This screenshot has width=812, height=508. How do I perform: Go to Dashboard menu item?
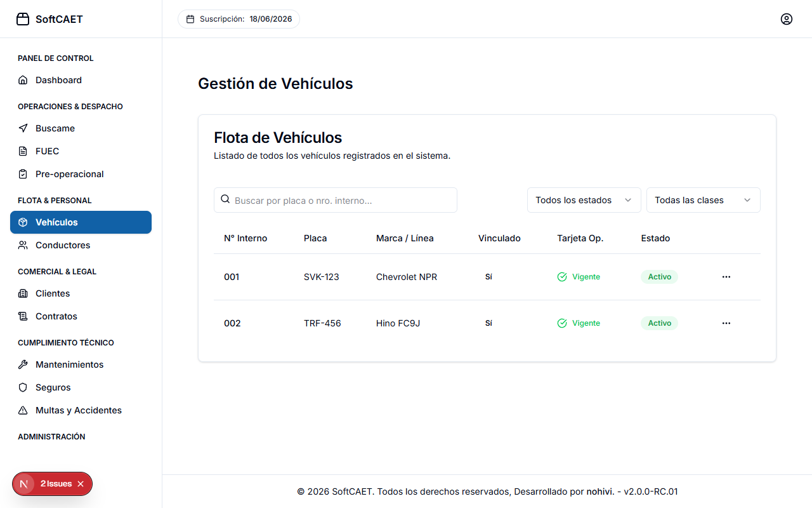[x=81, y=80]
